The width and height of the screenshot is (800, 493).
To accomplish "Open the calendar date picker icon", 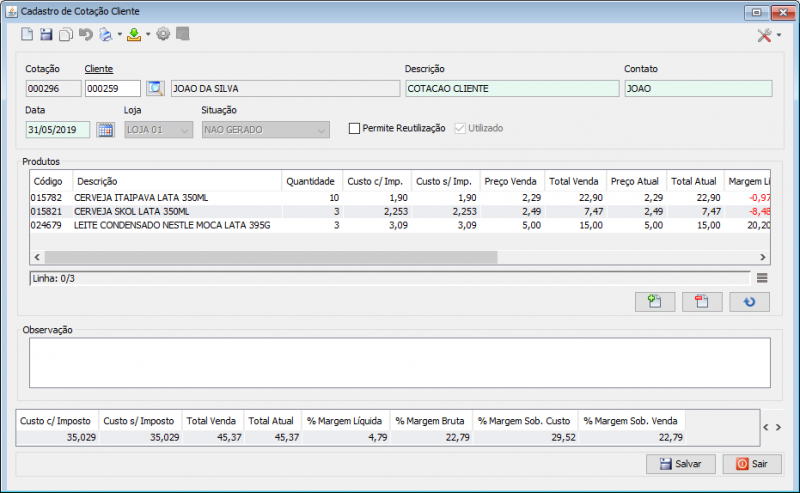I will [106, 130].
